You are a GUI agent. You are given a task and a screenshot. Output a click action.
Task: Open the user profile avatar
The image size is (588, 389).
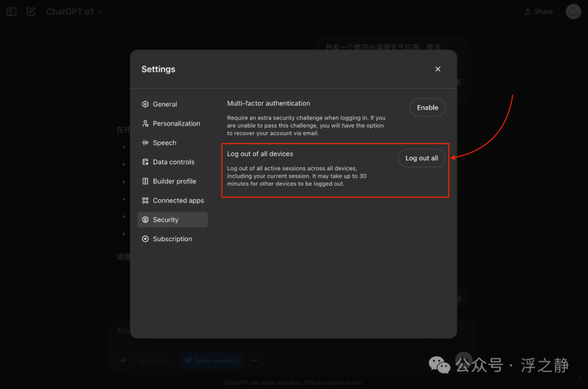click(x=573, y=11)
